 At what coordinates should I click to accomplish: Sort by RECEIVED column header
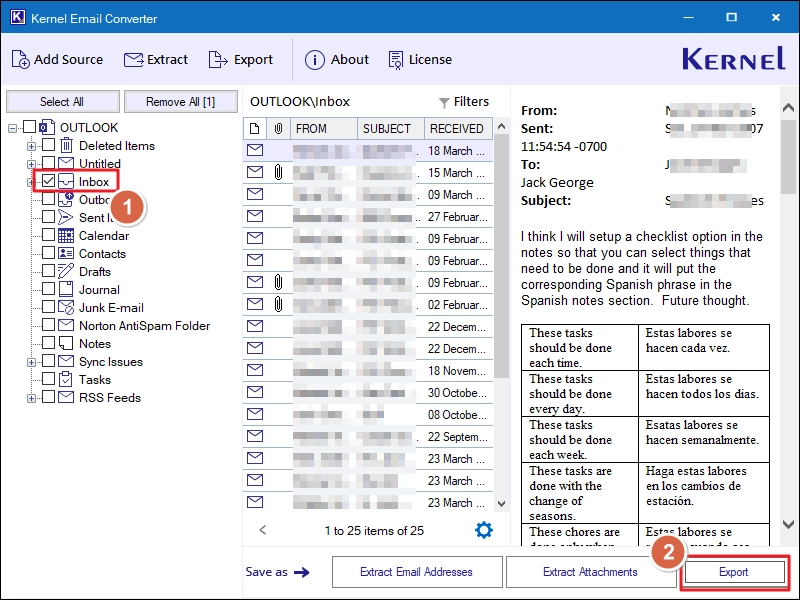pyautogui.click(x=458, y=129)
